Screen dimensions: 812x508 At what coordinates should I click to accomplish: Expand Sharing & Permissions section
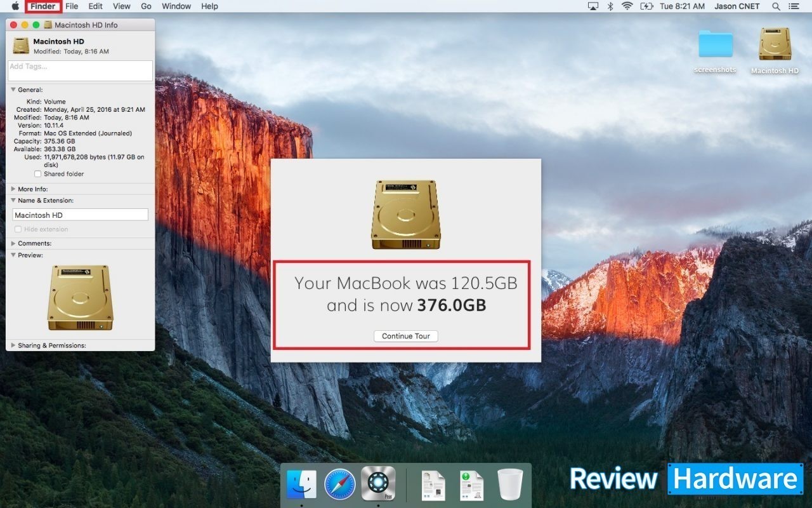pyautogui.click(x=13, y=345)
